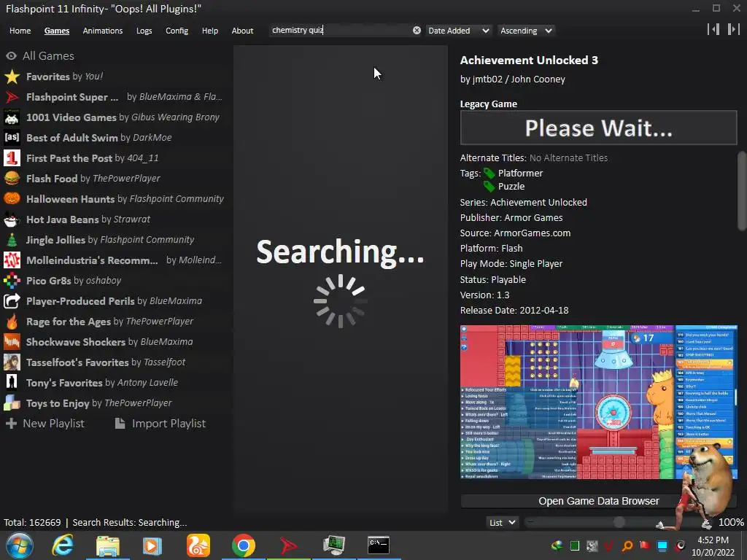Open the Help tab

[209, 31]
